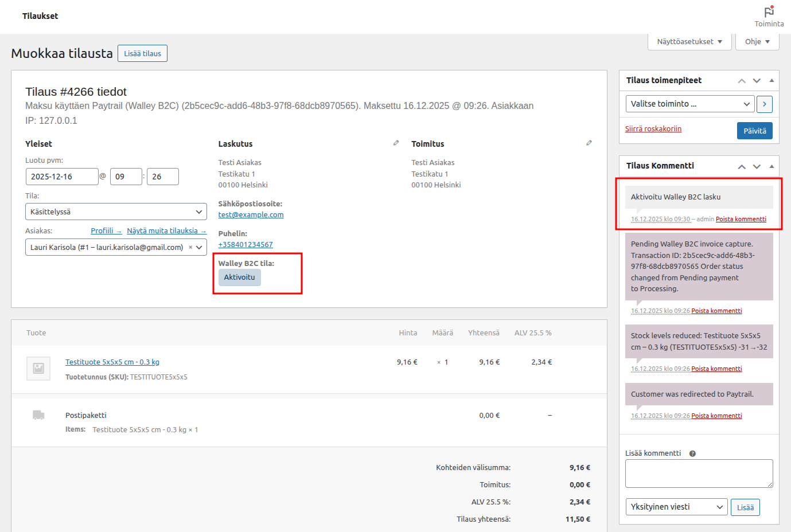
Task: Edit shipping address with pencil icon
Action: tap(589, 143)
